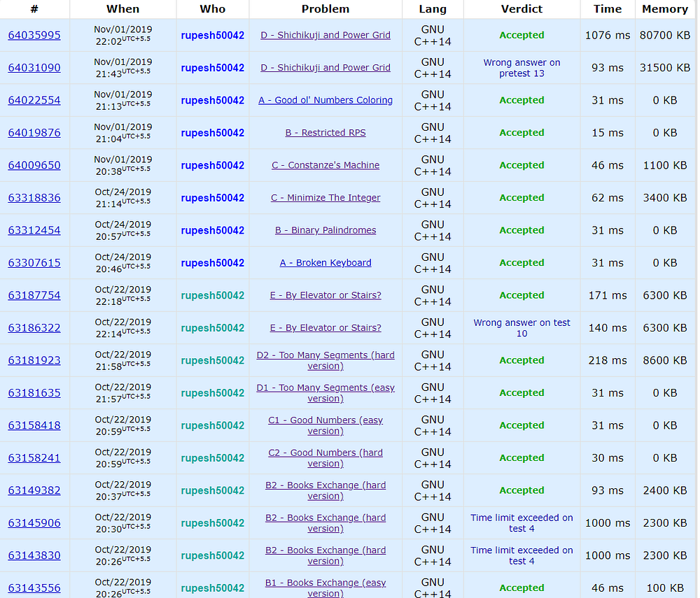Open problem C - Constanze's Machine
This screenshot has height=598, width=700.
tap(325, 166)
